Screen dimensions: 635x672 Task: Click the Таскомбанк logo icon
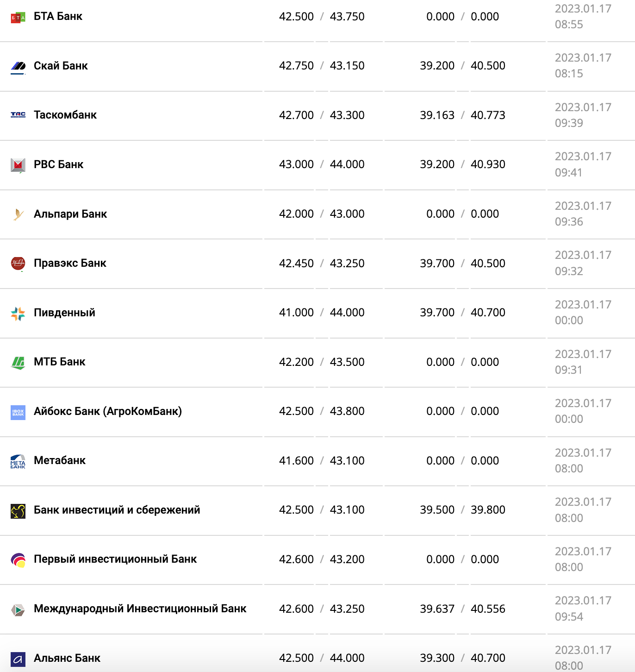click(x=18, y=115)
